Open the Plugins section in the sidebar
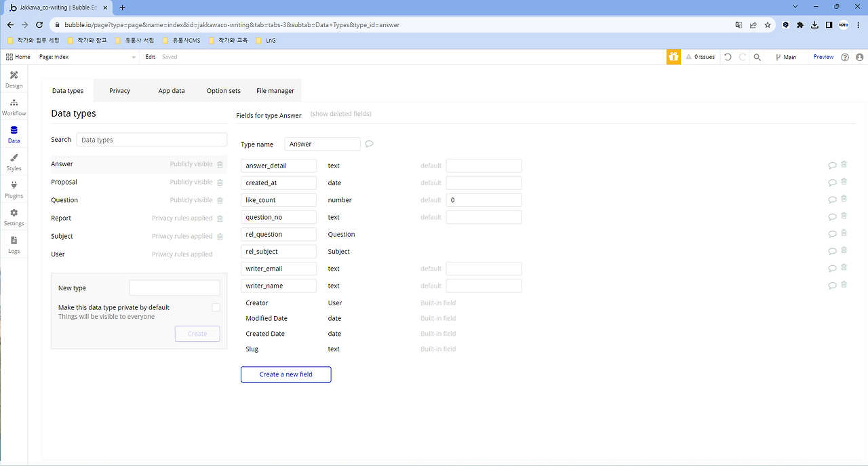Screen dimensions: 868x466 [14, 189]
